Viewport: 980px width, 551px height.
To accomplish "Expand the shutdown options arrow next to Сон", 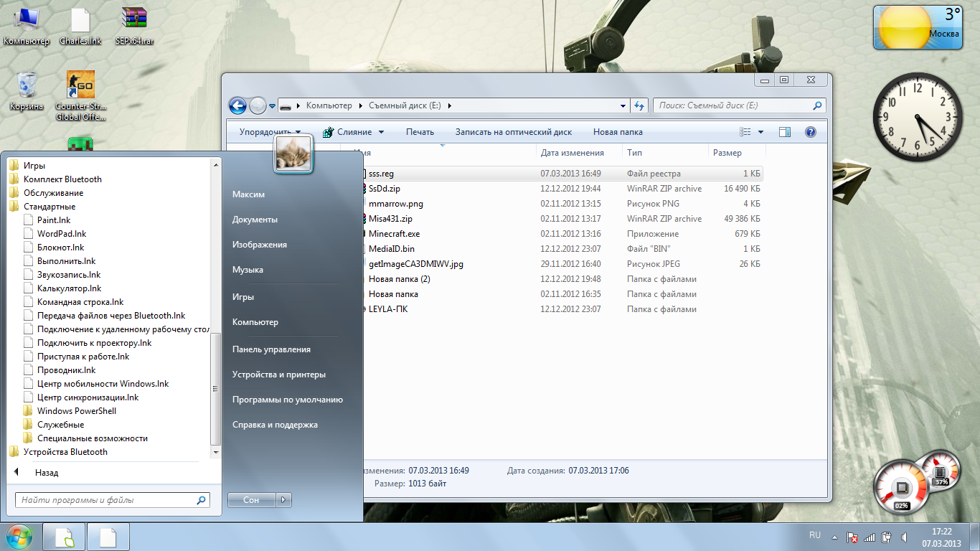I will 283,500.
